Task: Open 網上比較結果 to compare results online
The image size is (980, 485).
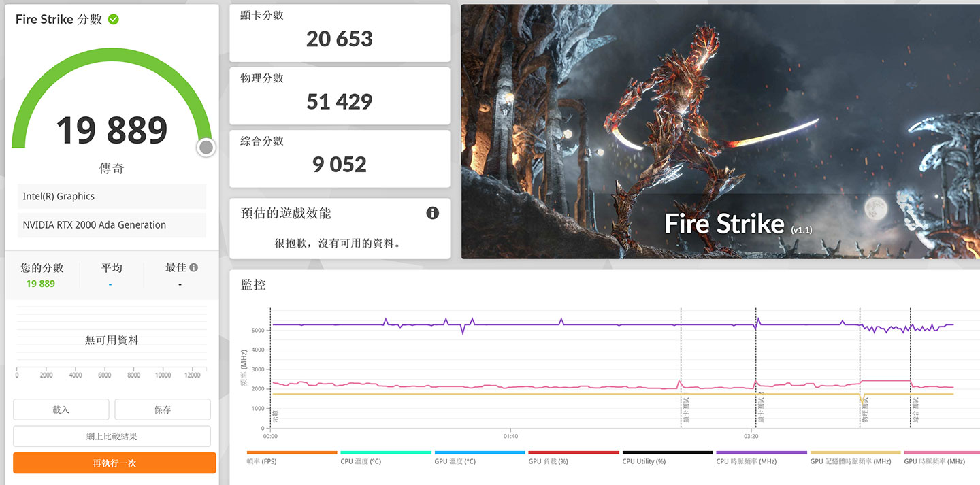Action: (114, 435)
